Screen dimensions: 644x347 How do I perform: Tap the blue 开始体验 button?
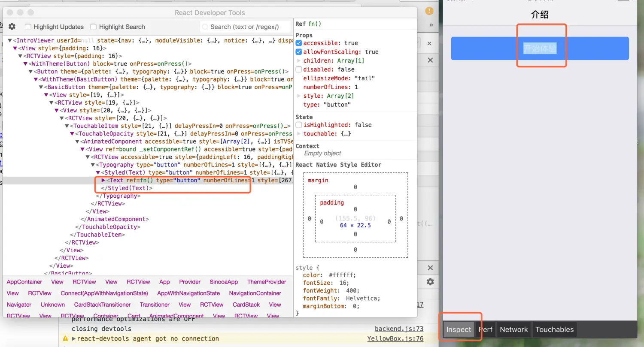click(540, 48)
